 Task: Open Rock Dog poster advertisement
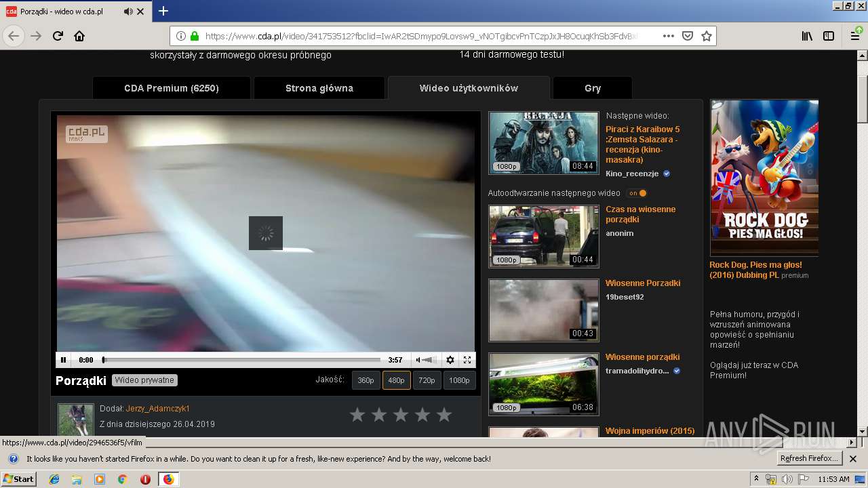(764, 178)
